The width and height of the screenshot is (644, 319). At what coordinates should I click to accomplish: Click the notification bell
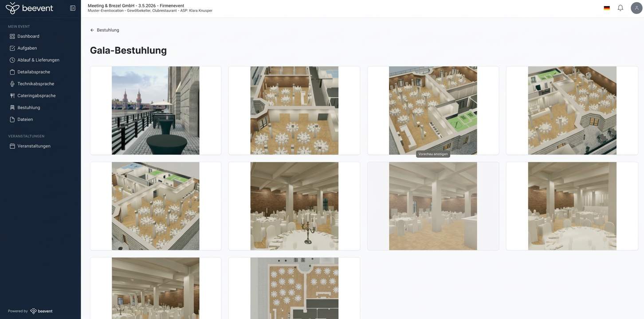(x=620, y=8)
